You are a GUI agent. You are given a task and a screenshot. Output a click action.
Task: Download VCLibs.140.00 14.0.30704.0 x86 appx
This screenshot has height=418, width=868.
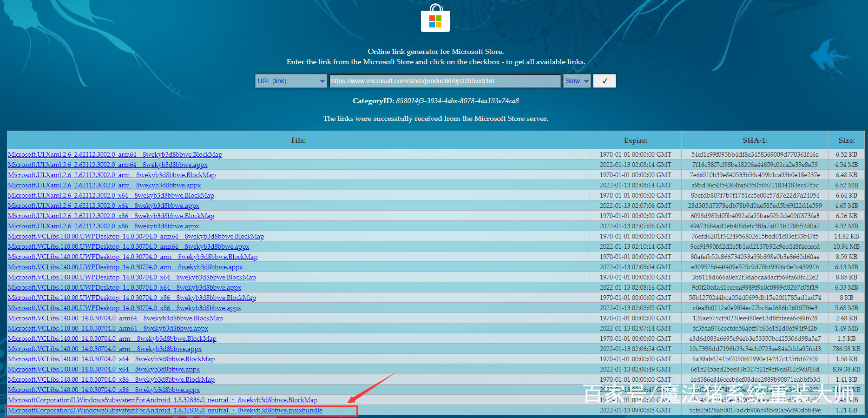click(104, 390)
